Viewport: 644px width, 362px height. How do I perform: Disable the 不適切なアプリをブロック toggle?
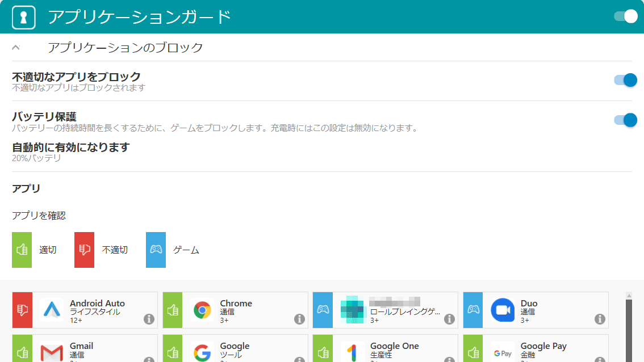coord(625,80)
